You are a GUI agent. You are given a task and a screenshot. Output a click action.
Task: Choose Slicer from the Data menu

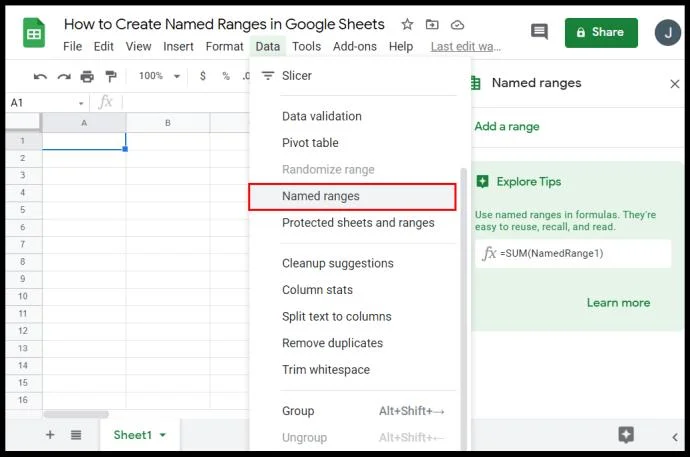point(354,76)
